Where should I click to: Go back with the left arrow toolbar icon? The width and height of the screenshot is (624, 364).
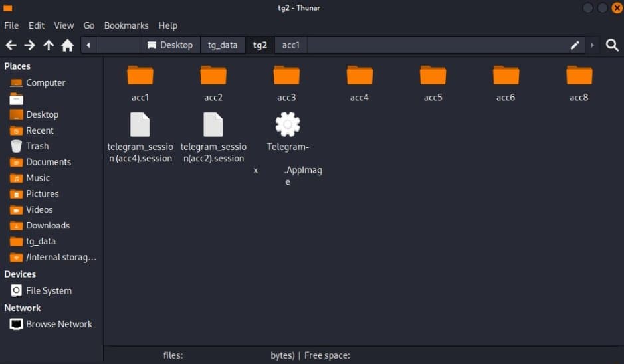[x=11, y=45]
